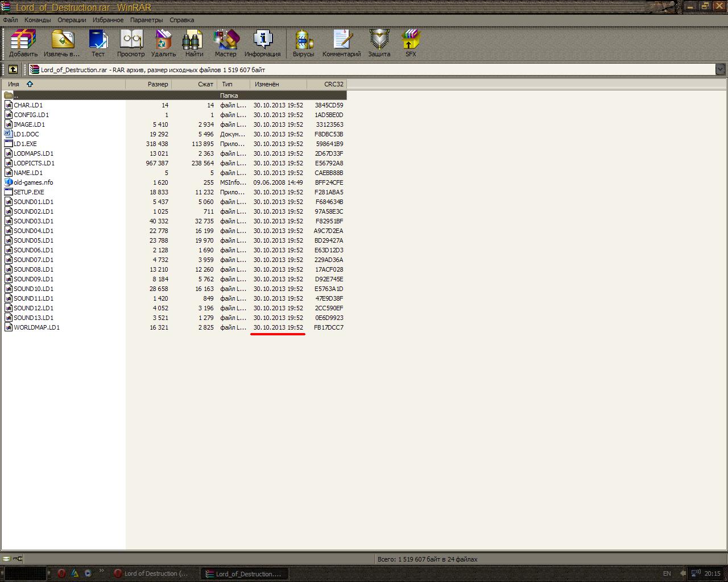Sort files by Тип column header

pyautogui.click(x=233, y=84)
